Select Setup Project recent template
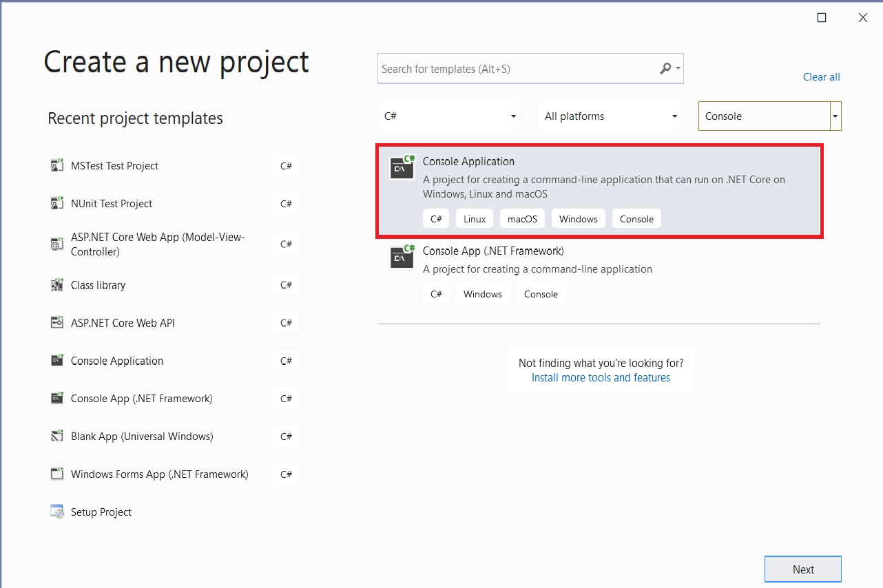Image resolution: width=883 pixels, height=588 pixels. coord(101,512)
